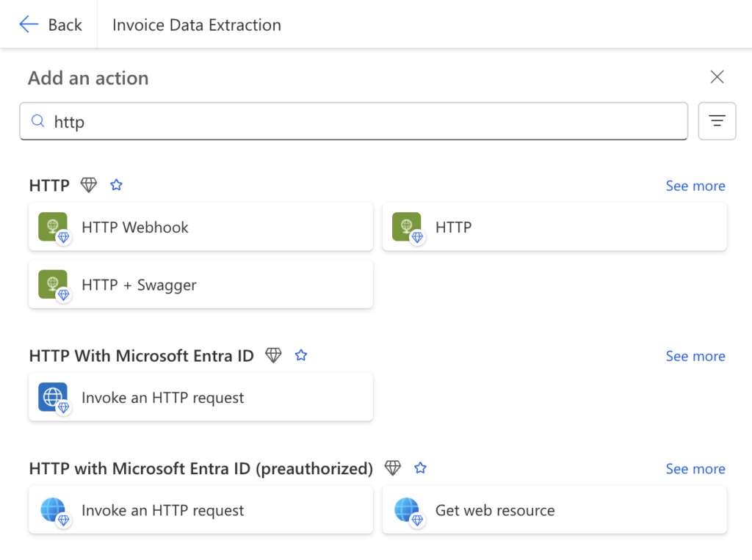Click blue square globe icon of Entra ID action

coord(53,397)
